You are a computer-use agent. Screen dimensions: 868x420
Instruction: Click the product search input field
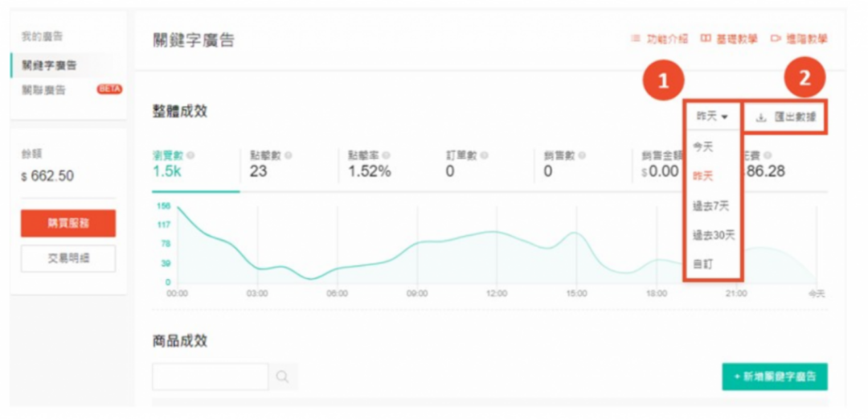210,377
